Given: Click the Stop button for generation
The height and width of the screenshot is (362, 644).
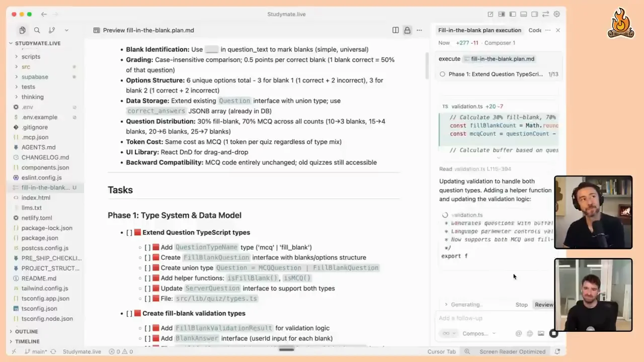Looking at the screenshot, I should 521,305.
